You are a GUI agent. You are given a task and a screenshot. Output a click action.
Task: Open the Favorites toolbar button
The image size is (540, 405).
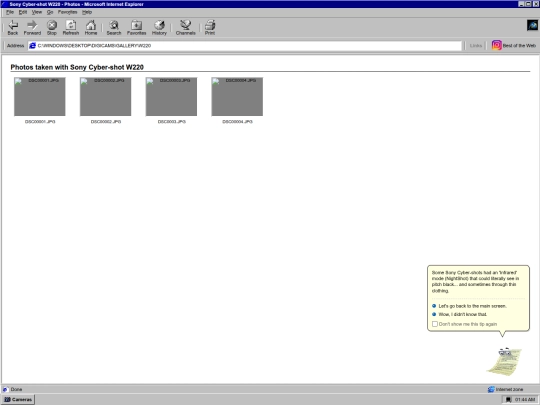click(x=136, y=28)
